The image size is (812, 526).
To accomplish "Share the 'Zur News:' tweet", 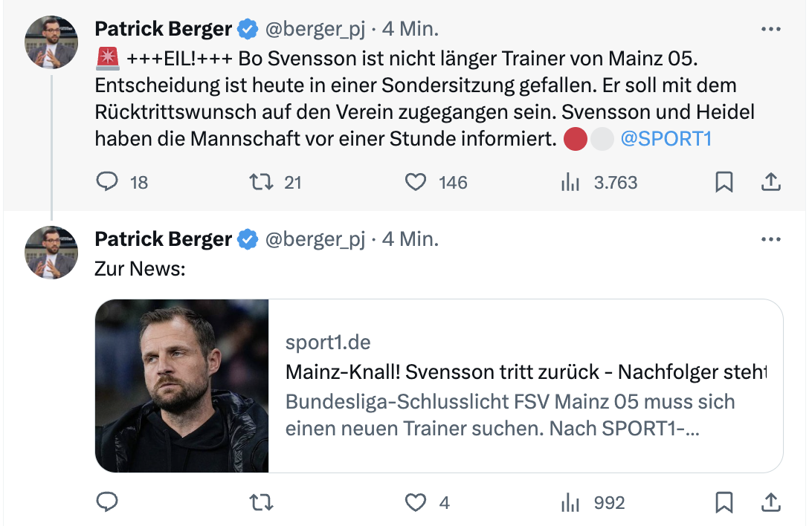I will pyautogui.click(x=771, y=503).
